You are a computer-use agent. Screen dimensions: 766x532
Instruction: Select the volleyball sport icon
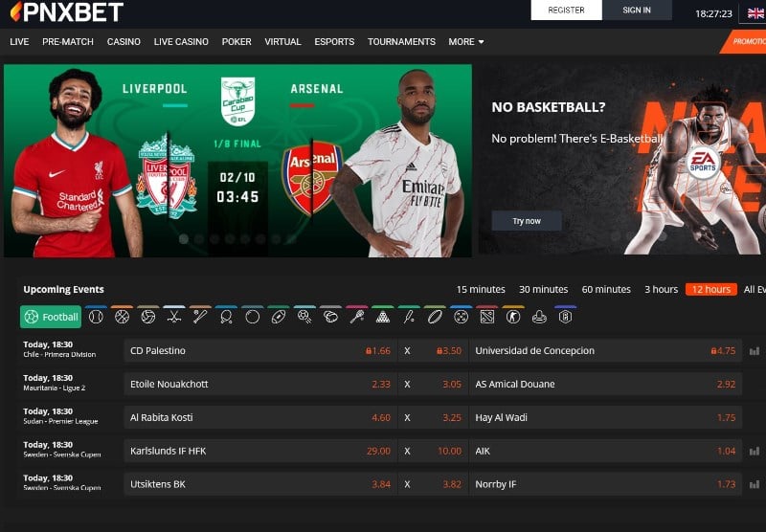point(148,318)
